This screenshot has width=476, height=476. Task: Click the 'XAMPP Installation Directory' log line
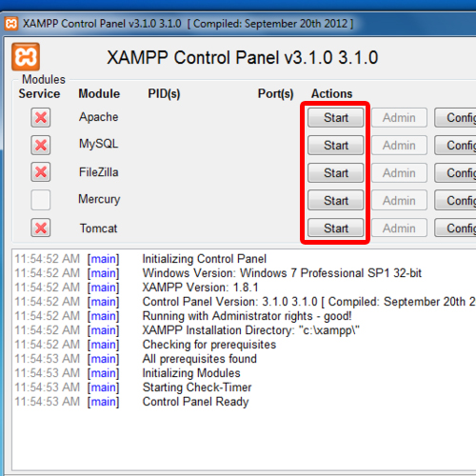pos(250,330)
